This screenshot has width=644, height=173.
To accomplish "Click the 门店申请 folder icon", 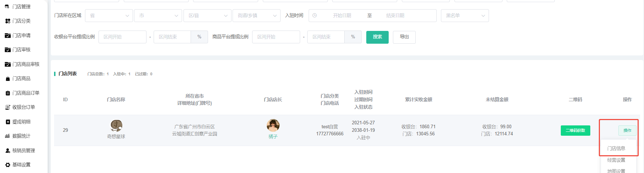I will click(x=7, y=36).
